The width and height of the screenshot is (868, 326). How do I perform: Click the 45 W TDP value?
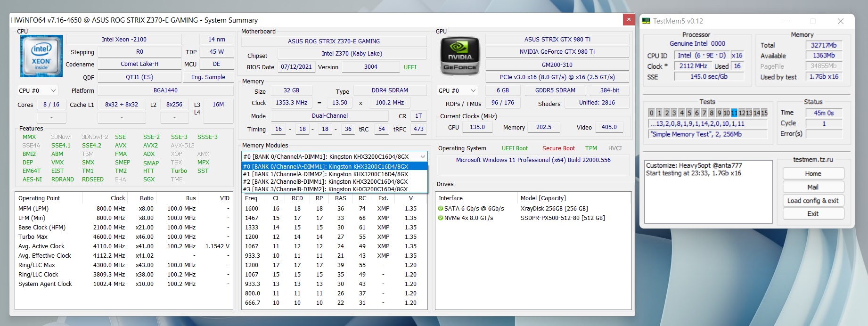(217, 52)
